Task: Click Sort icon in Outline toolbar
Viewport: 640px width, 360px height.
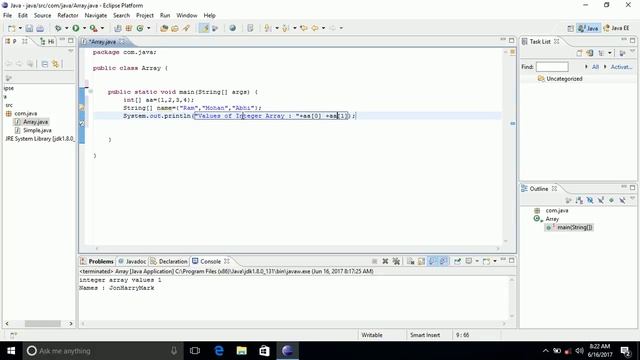Action: point(579,200)
